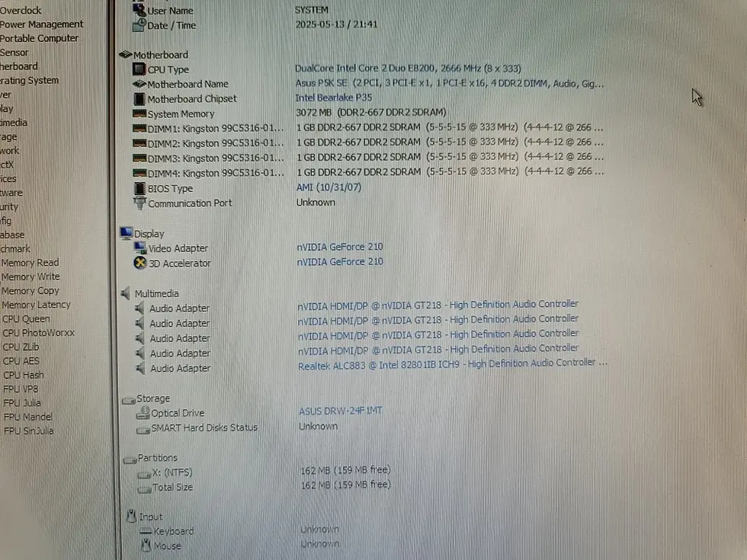Select the Memory Write benchmark
Screen dimensions: 747x560
[30, 277]
